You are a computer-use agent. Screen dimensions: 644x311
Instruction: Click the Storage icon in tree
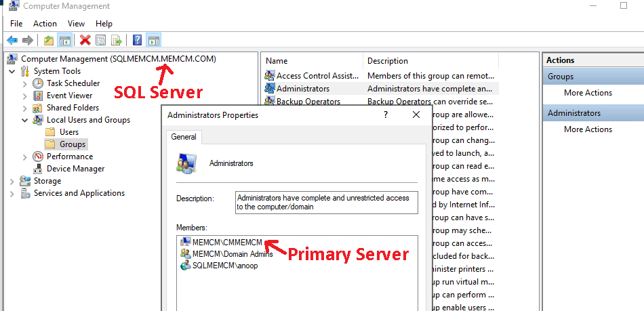pos(25,181)
